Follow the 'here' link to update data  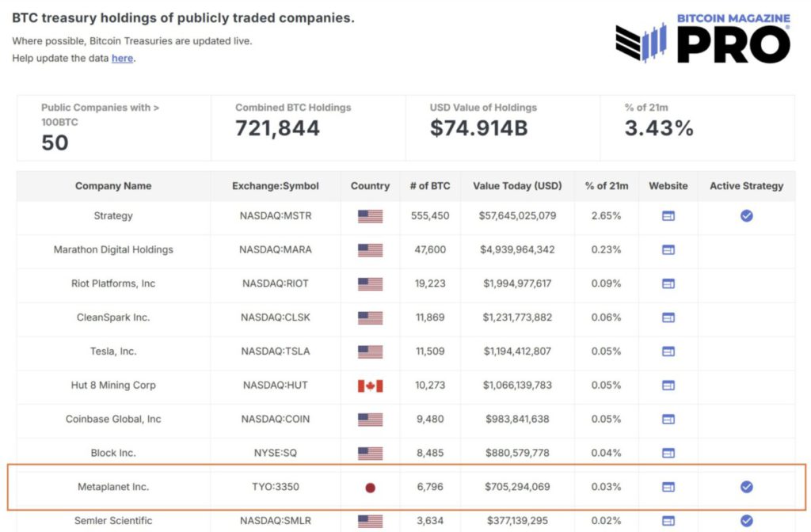(x=123, y=58)
